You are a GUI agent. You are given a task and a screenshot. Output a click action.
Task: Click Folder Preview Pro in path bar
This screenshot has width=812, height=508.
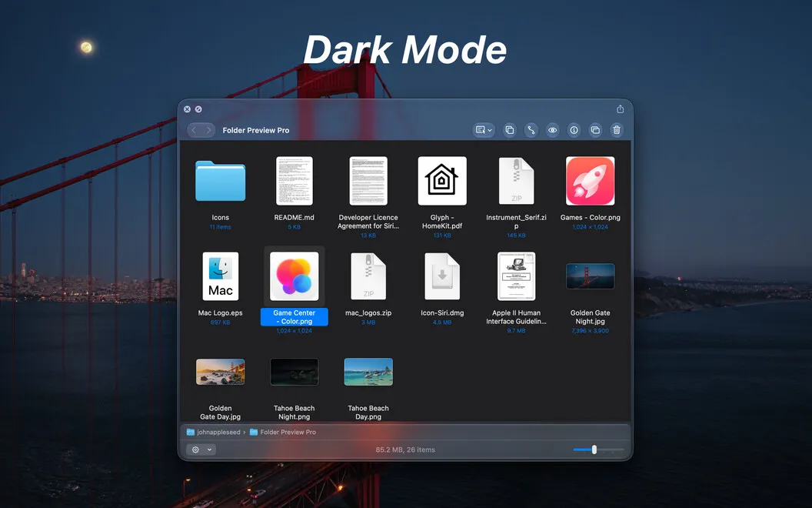tap(283, 432)
